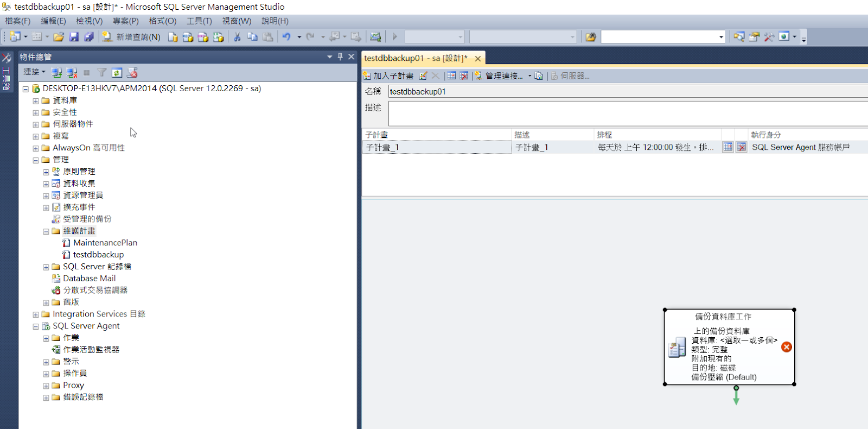Select the testdbbackup tree item
Screen dimensions: 868x429
[x=98, y=255]
